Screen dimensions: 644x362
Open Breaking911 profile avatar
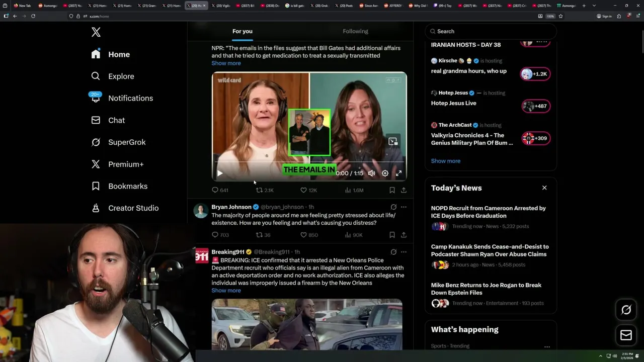[x=201, y=255]
